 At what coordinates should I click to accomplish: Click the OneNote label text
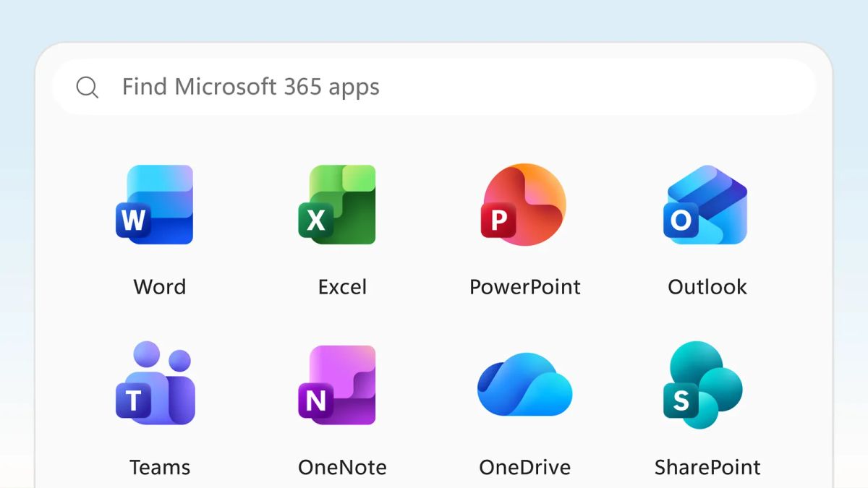[342, 467]
